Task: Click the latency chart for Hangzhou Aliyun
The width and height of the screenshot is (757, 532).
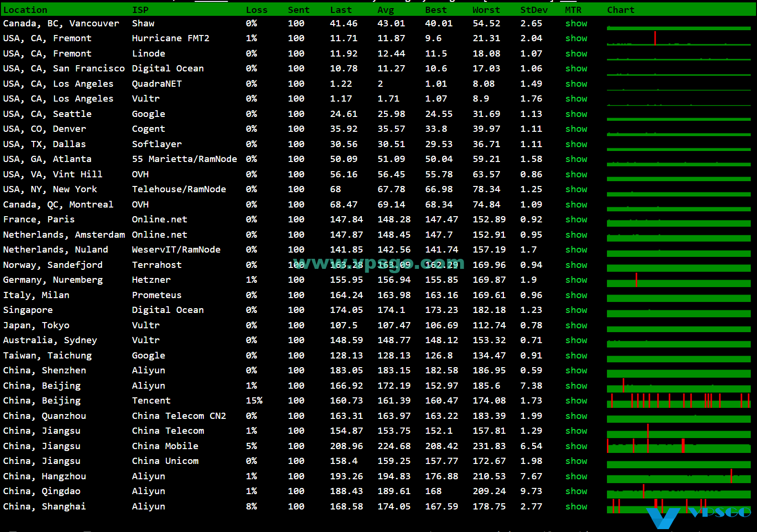Action: [x=678, y=476]
